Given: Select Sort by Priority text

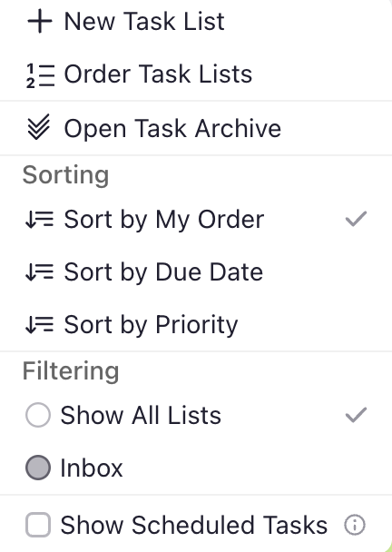Looking at the screenshot, I should pyautogui.click(x=151, y=325).
